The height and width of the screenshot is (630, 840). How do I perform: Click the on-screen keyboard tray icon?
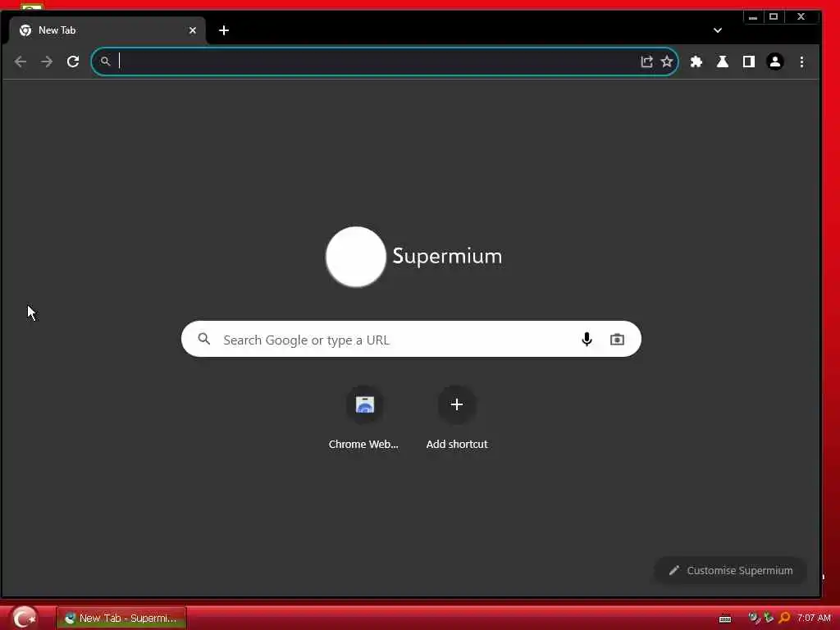[x=725, y=619]
